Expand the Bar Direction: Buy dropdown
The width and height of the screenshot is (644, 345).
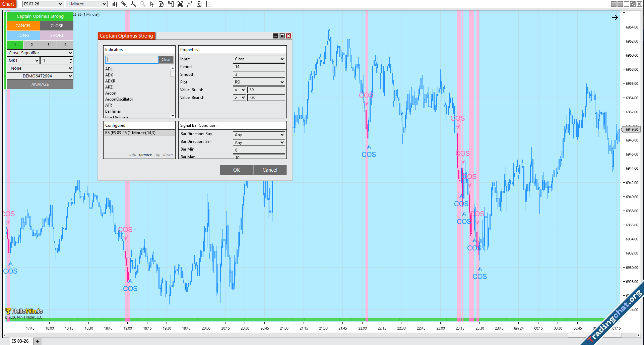click(259, 135)
